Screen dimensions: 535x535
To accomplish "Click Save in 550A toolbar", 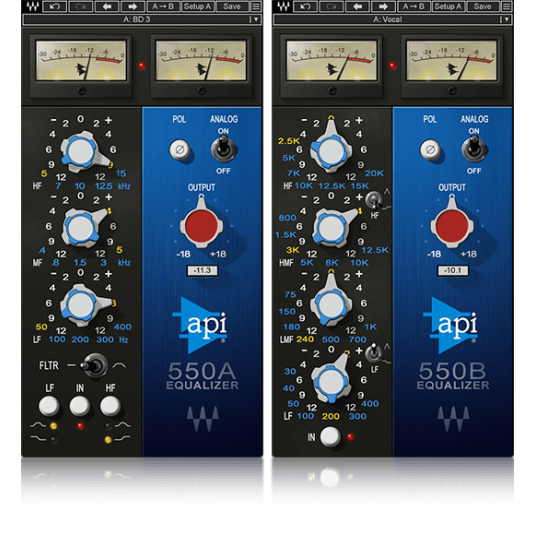I will coord(232,6).
